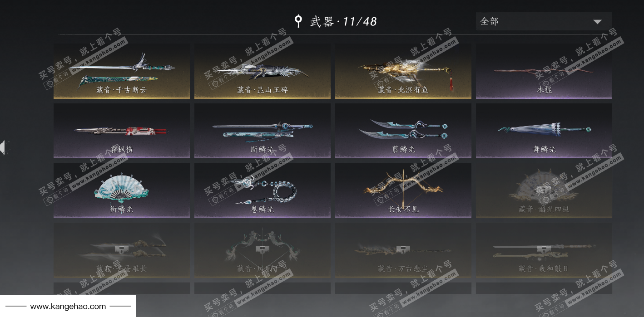Choose the 藏音·北溟有鱼 golden weapon
Image resolution: width=644 pixels, height=317 pixels.
(403, 71)
